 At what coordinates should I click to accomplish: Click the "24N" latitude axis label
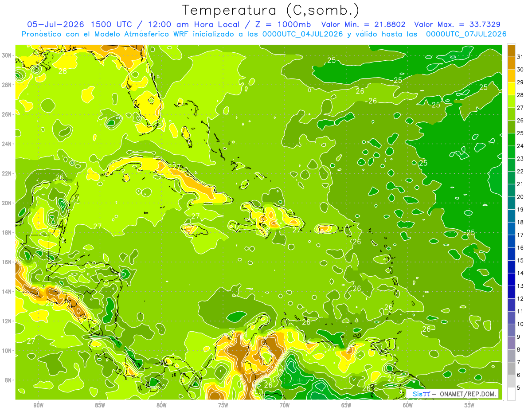(6, 144)
